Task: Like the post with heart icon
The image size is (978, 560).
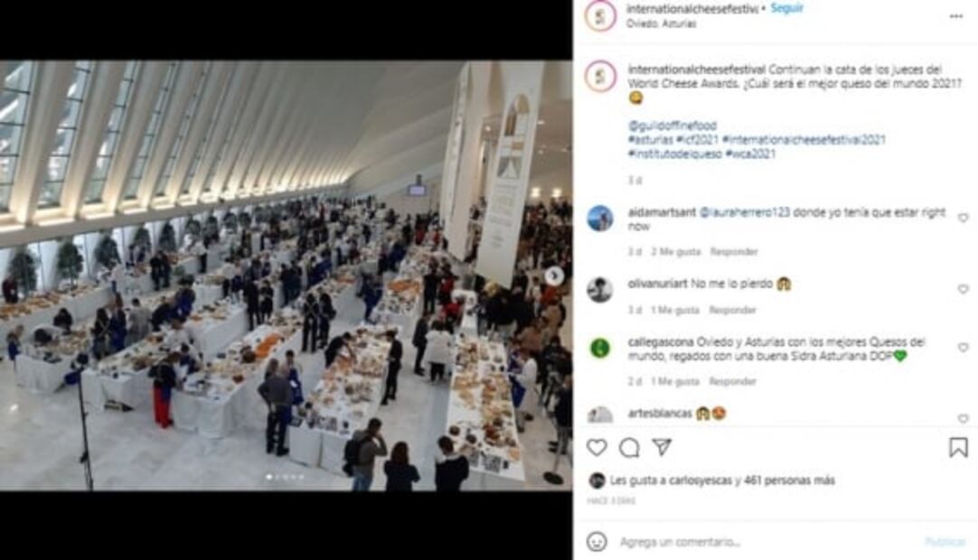Action: pyautogui.click(x=597, y=447)
